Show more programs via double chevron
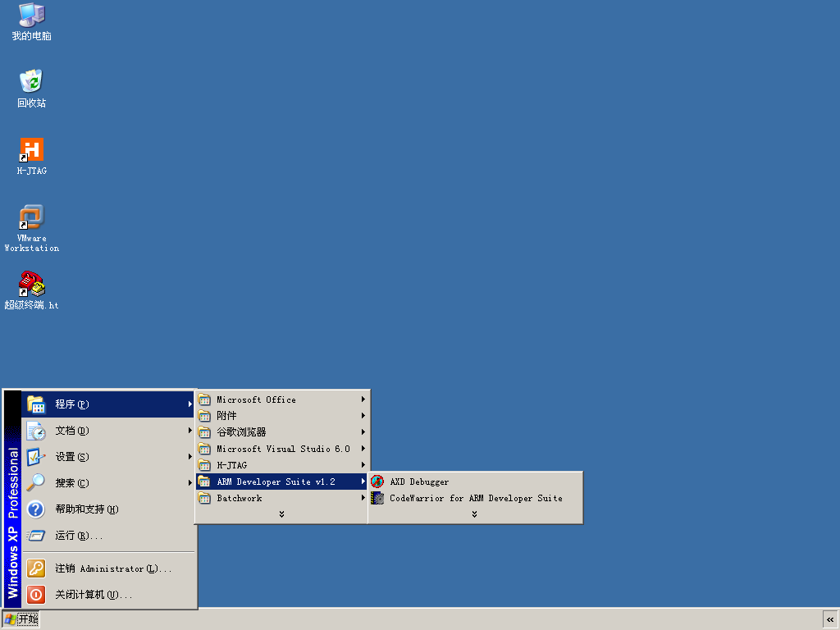Image resolution: width=840 pixels, height=630 pixels. pos(282,514)
